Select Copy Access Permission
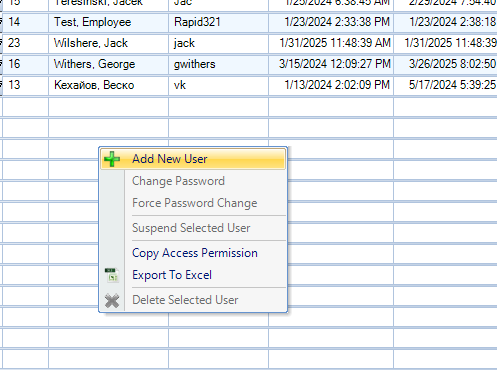497x370 pixels. point(193,253)
